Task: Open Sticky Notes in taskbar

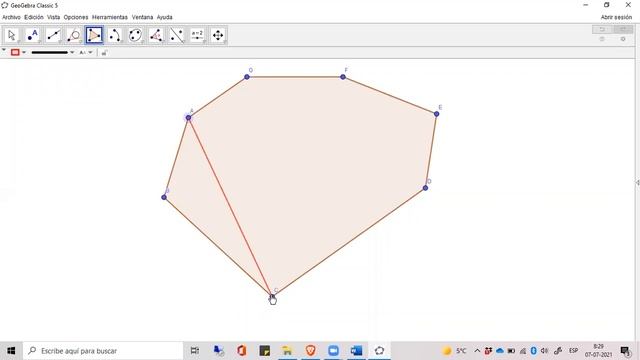Action: tap(264, 351)
